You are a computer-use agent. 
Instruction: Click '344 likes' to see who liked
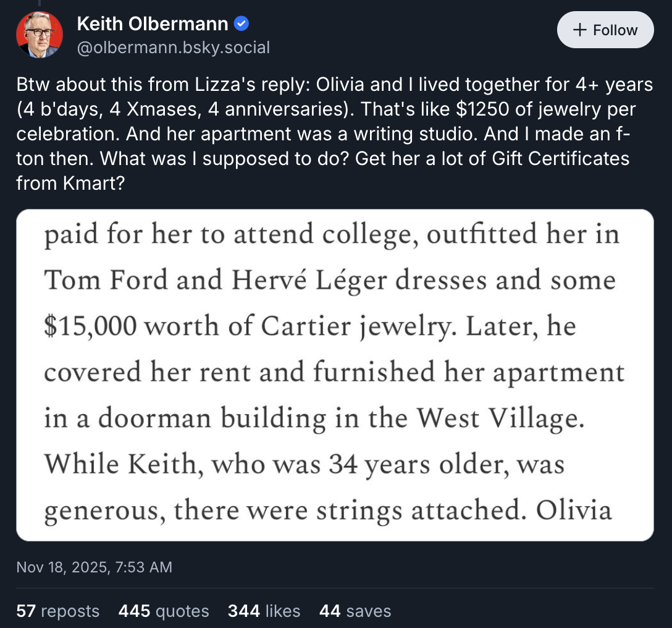coord(264,611)
